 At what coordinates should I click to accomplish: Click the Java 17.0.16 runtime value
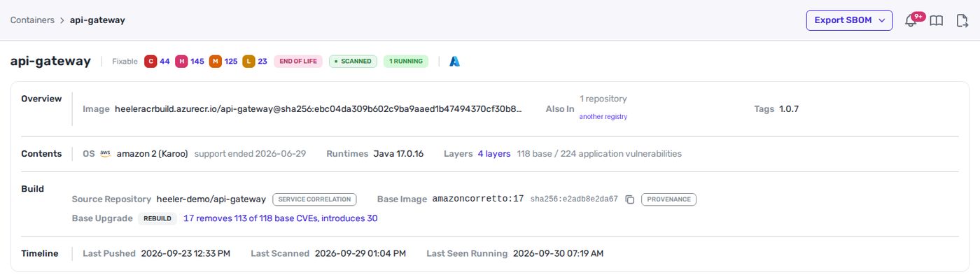click(398, 153)
